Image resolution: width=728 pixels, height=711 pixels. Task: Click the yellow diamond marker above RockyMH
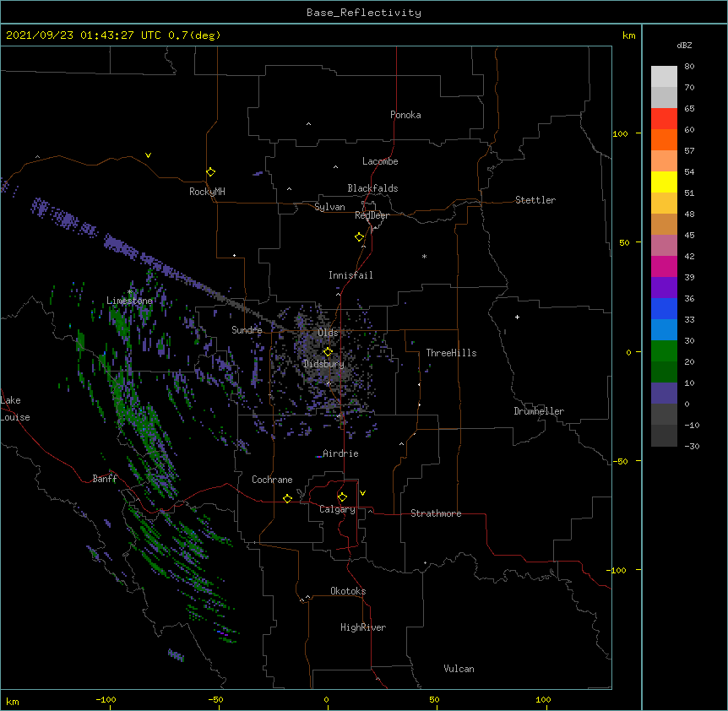(x=210, y=172)
